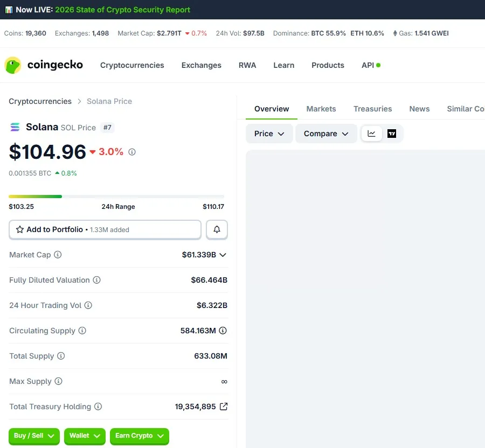
Task: Open the Wallet dropdown
Action: coord(85,436)
